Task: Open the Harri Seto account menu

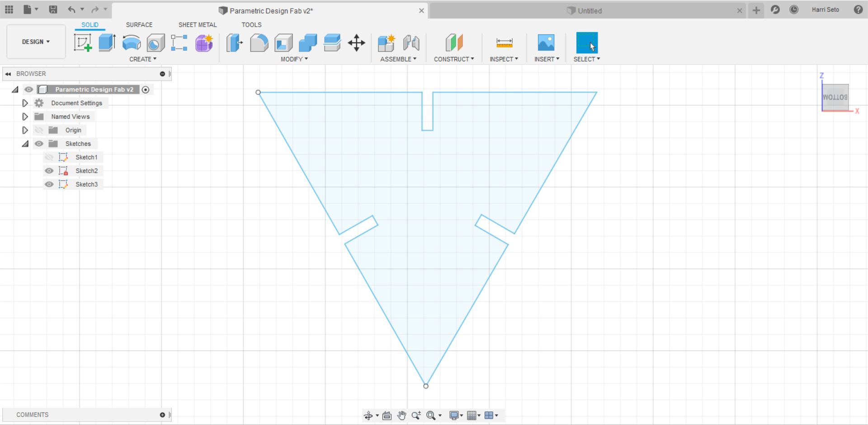Action: point(825,9)
